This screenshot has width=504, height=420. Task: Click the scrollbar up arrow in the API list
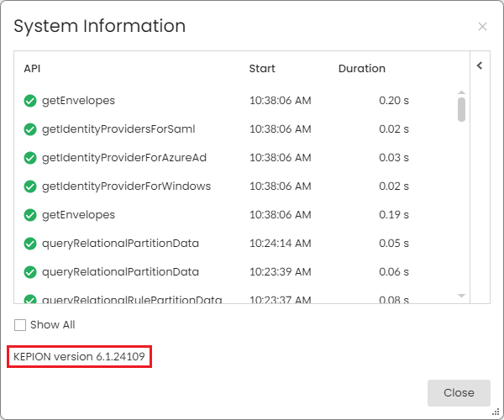pyautogui.click(x=461, y=92)
